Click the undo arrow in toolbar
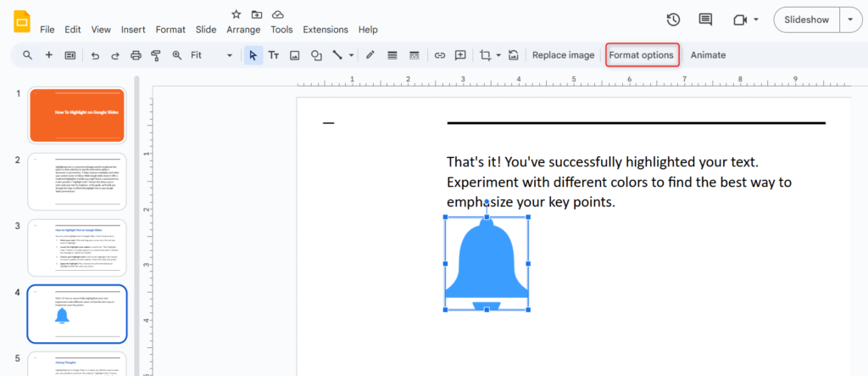 click(94, 55)
